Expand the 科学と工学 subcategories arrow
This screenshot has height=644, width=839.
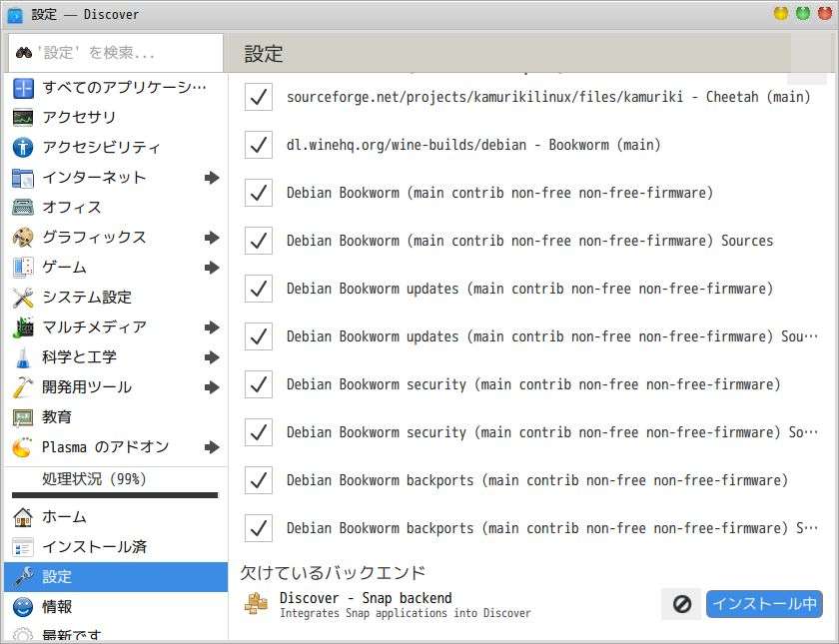point(212,357)
